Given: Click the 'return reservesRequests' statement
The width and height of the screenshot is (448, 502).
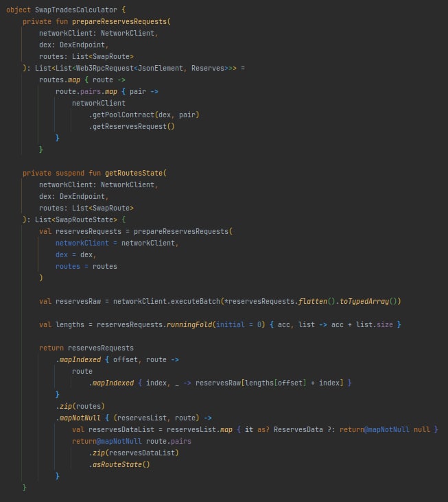Looking at the screenshot, I should 86,348.
